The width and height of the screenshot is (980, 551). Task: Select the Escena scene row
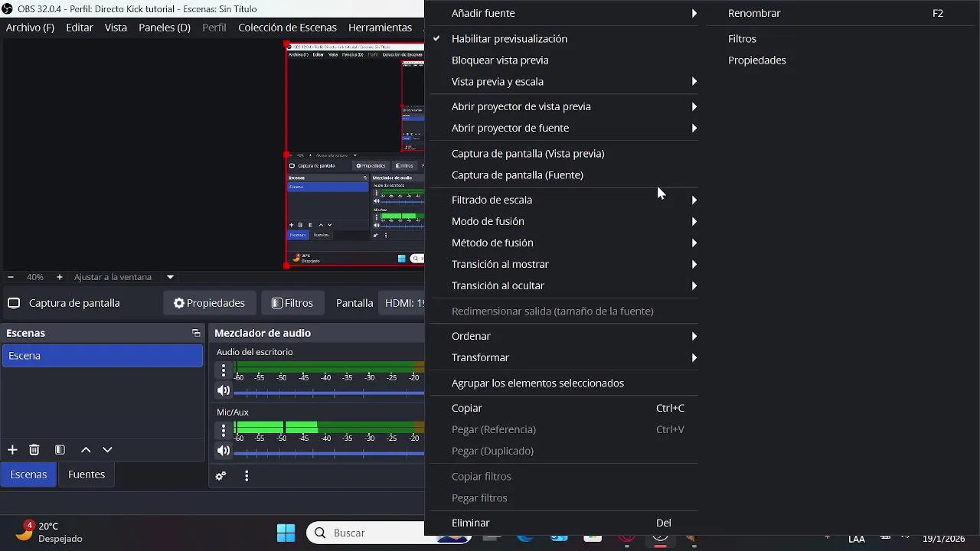[103, 356]
